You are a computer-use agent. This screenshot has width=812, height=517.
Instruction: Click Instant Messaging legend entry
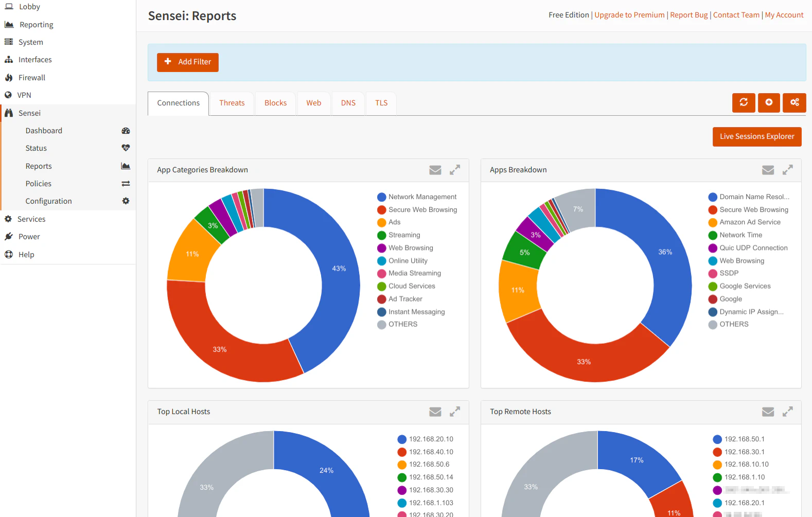(x=416, y=312)
